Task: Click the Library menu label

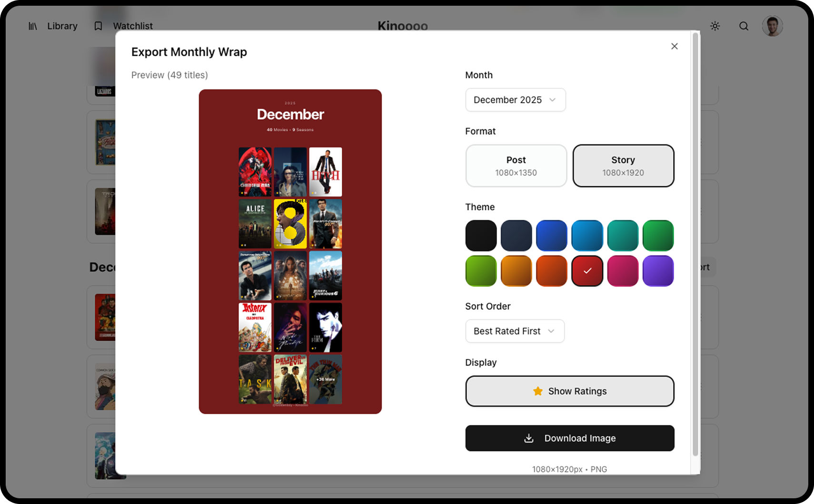Action: coord(62,26)
